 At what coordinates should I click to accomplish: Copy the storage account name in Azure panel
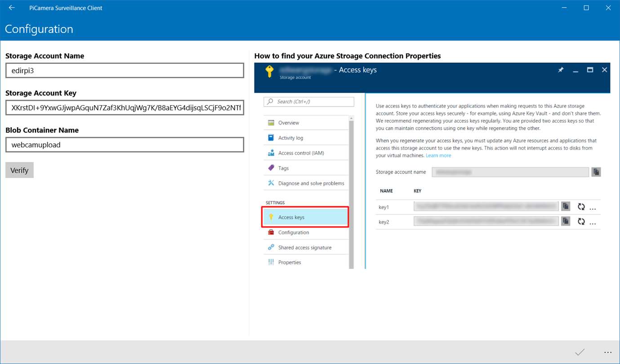coord(596,172)
